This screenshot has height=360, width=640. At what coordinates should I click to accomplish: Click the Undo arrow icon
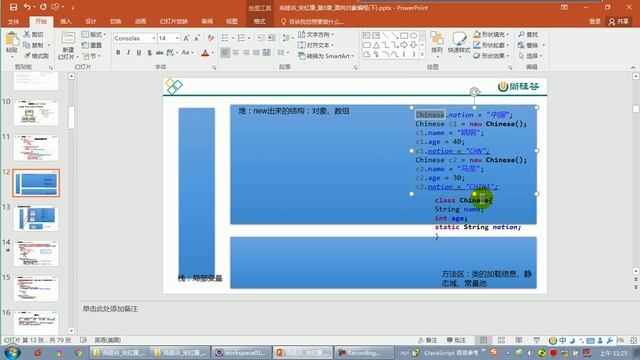coord(27,7)
